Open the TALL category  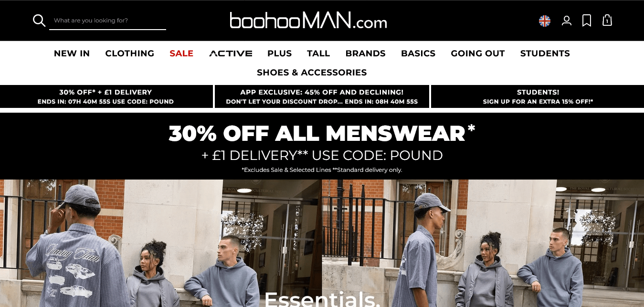318,53
